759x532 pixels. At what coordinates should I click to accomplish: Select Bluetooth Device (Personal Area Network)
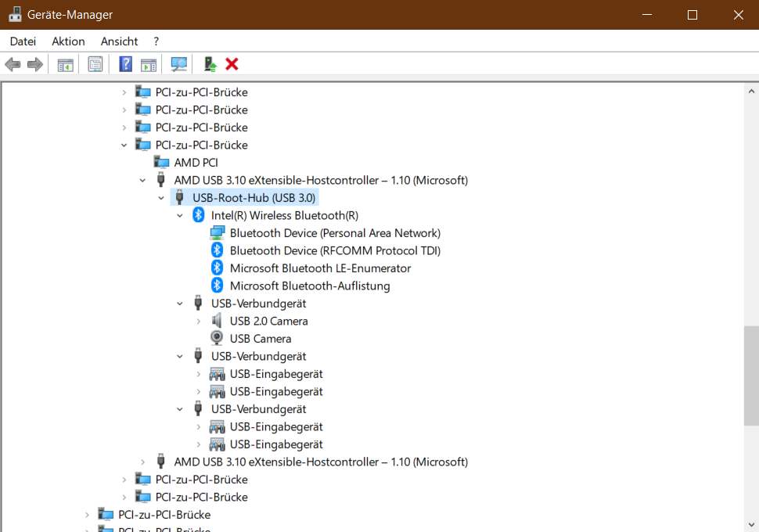[x=335, y=233]
